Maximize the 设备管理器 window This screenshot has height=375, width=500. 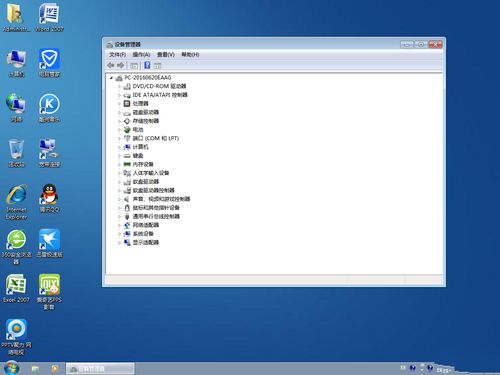[421, 44]
